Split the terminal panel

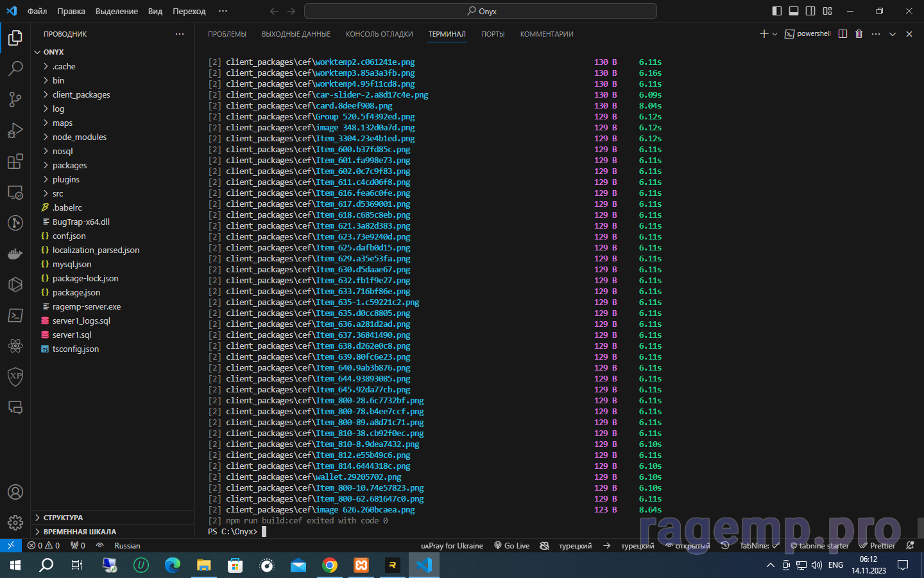click(843, 34)
